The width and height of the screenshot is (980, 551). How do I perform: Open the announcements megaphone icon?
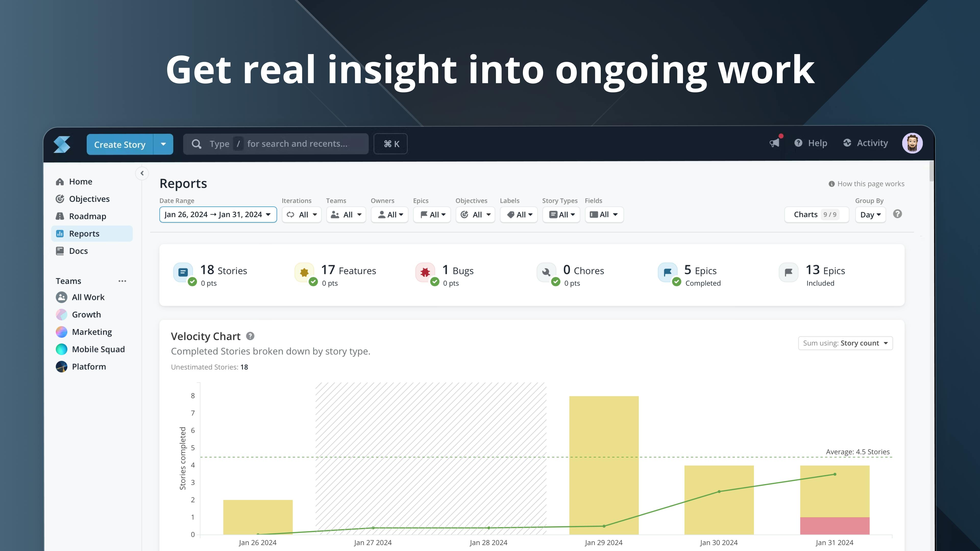point(775,143)
